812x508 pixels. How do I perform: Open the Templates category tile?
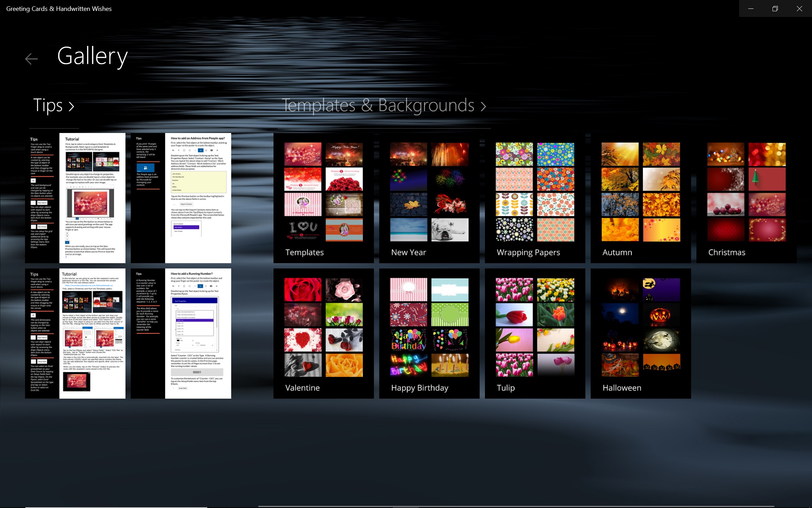(x=323, y=198)
